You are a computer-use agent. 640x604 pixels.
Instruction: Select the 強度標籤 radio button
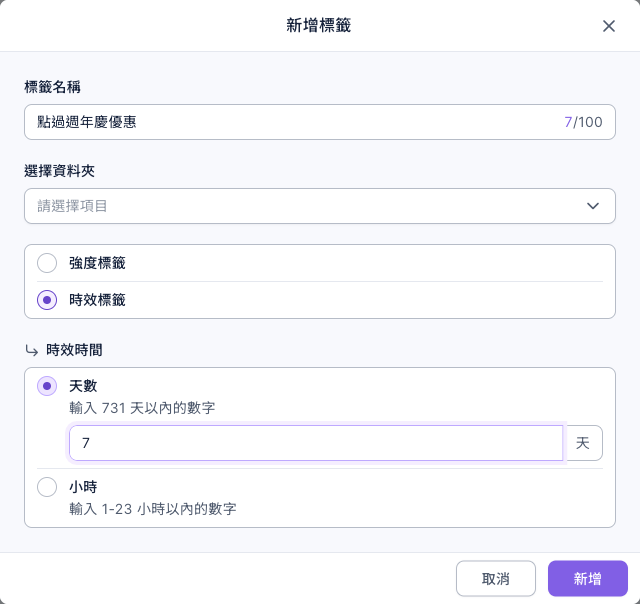pos(47,263)
